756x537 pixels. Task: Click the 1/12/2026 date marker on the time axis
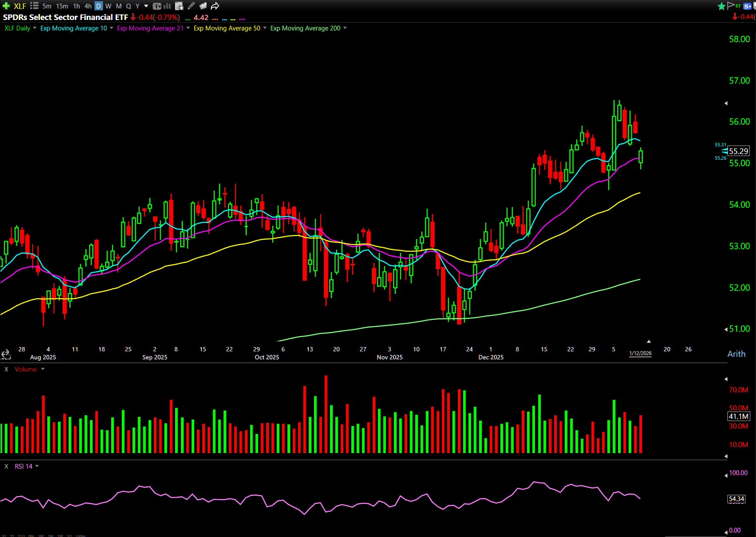pyautogui.click(x=640, y=353)
